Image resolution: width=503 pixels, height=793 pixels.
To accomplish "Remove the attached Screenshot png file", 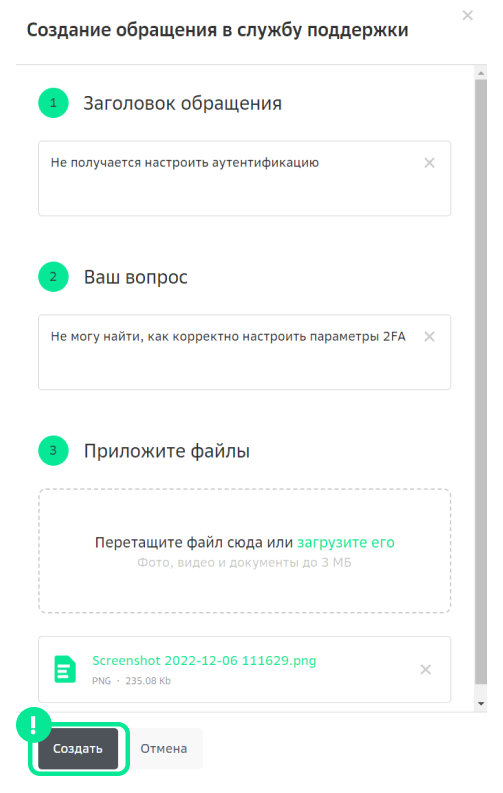I will point(426,670).
